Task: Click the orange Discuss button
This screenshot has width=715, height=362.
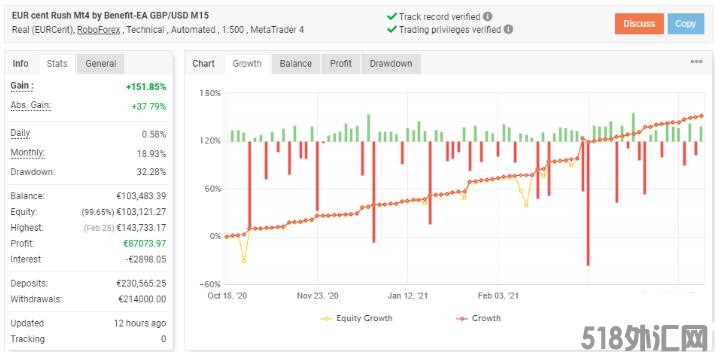Action: (x=639, y=24)
